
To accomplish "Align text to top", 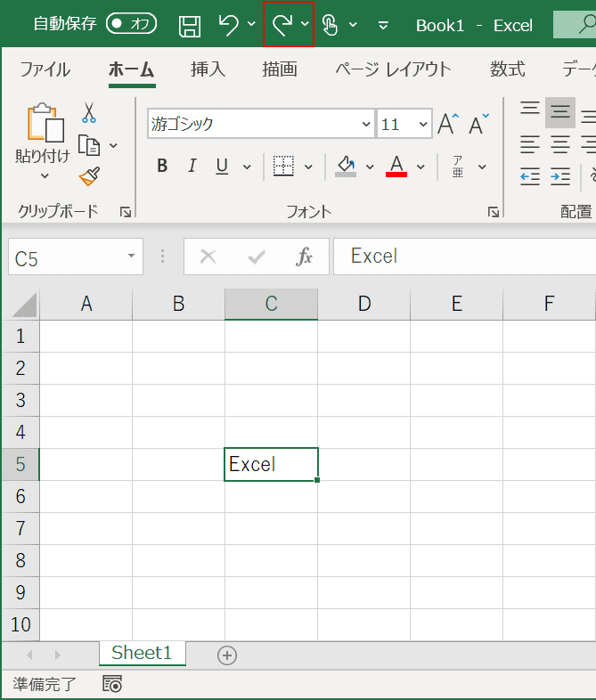I will [x=530, y=109].
